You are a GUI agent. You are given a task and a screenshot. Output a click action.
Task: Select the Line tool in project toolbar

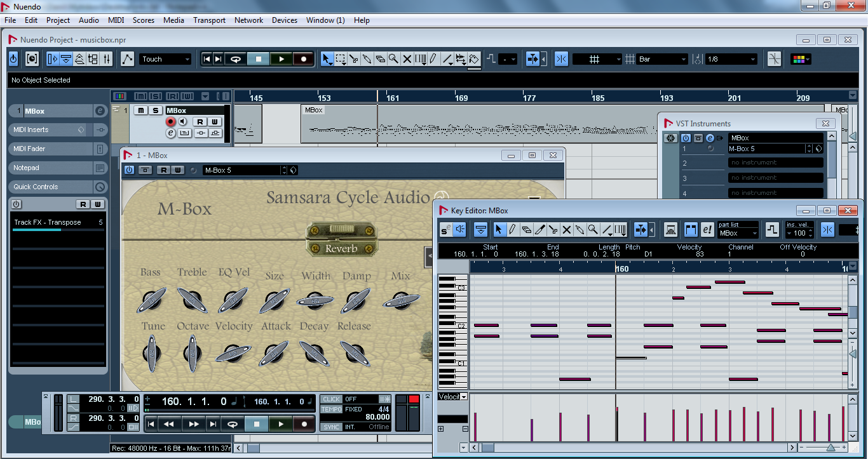[447, 59]
